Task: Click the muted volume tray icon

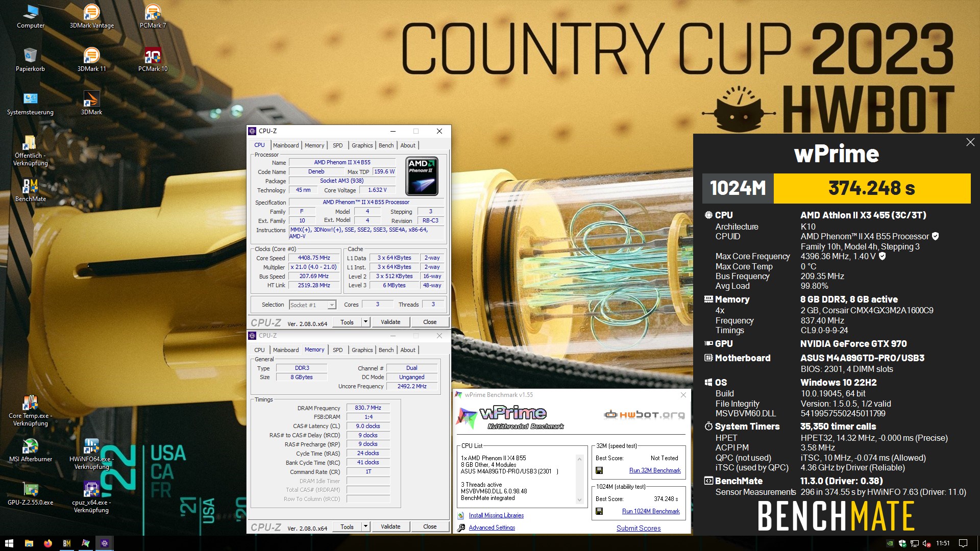Action: click(927, 543)
